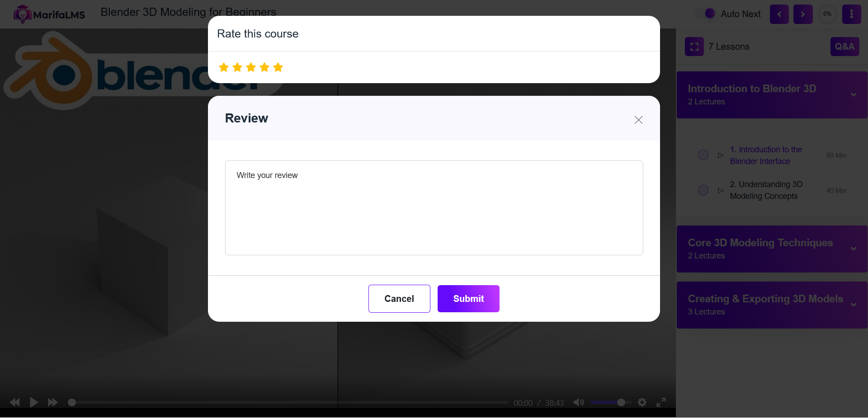
Task: Open the three-dot options menu
Action: click(x=851, y=14)
